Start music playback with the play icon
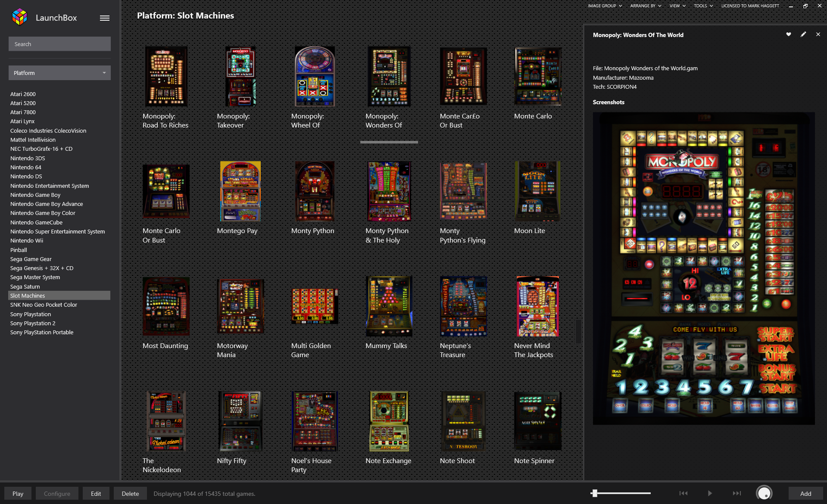827x504 pixels. tap(710, 493)
